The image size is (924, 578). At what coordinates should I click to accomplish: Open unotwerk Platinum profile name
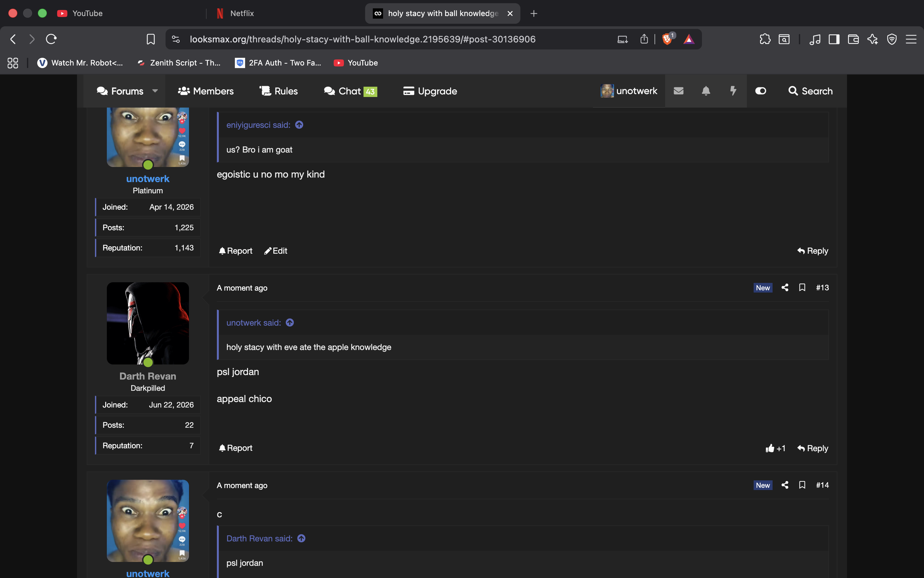click(x=148, y=179)
